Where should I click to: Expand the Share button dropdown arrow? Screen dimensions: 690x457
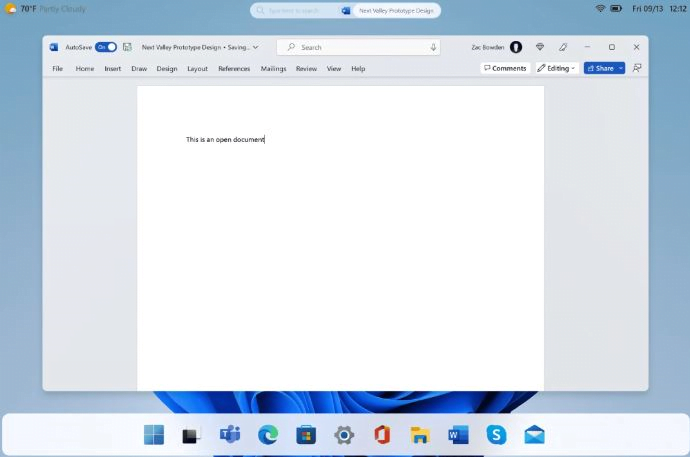[x=621, y=68]
